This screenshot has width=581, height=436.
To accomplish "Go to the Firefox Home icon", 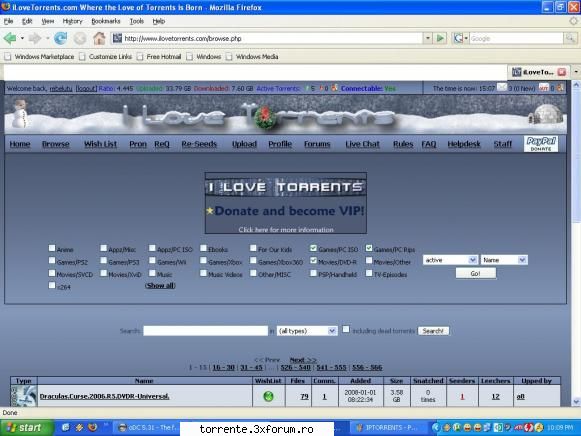I will click(x=99, y=38).
